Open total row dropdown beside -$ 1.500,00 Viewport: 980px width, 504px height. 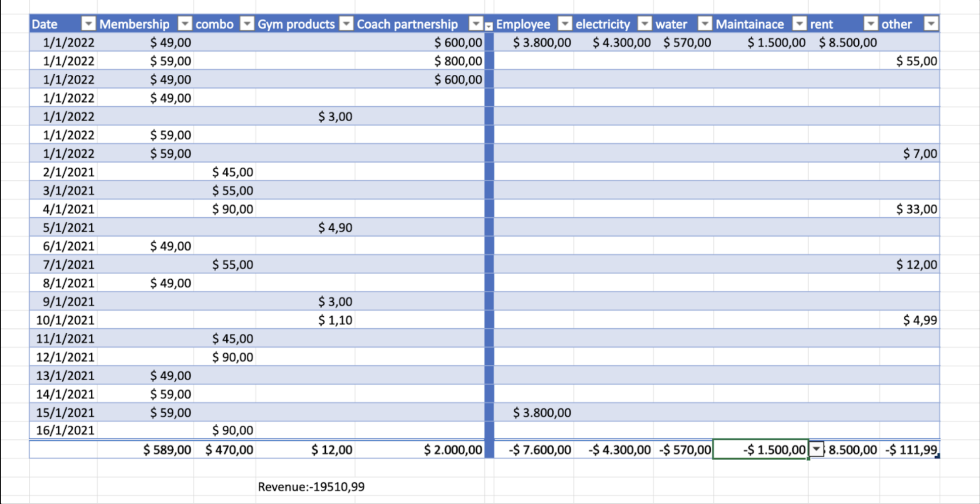pyautogui.click(x=817, y=449)
